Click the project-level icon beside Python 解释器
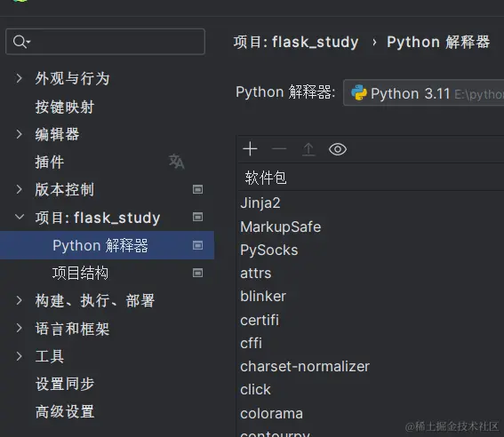This screenshot has width=504, height=437. point(197,245)
